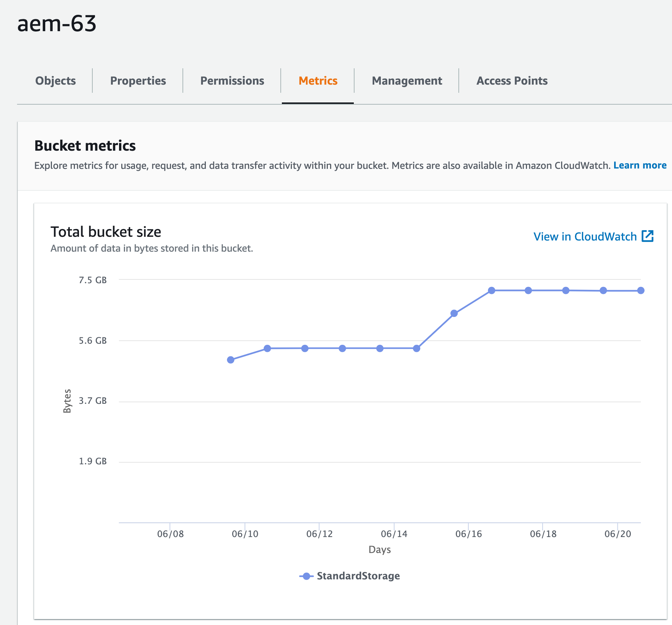This screenshot has width=672, height=625.
Task: Click the Learn more link
Action: (640, 165)
